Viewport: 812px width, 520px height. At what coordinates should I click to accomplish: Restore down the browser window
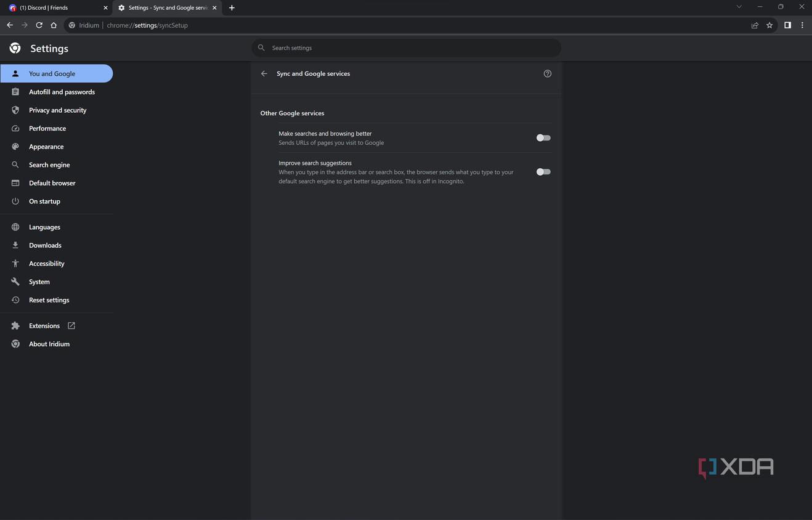(x=781, y=7)
